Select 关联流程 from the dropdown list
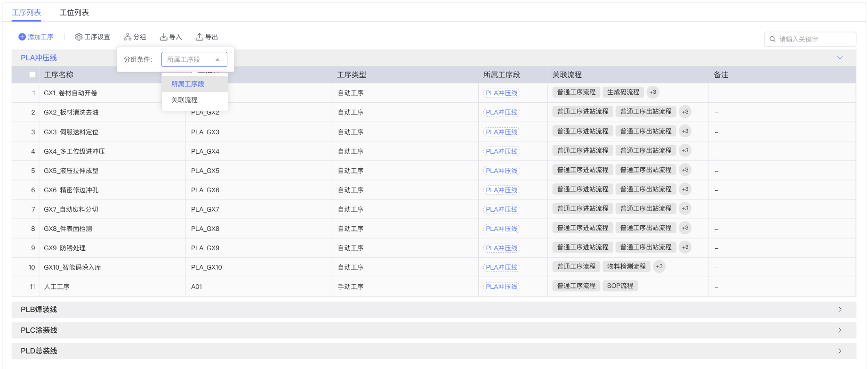The image size is (868, 369). 185,100
